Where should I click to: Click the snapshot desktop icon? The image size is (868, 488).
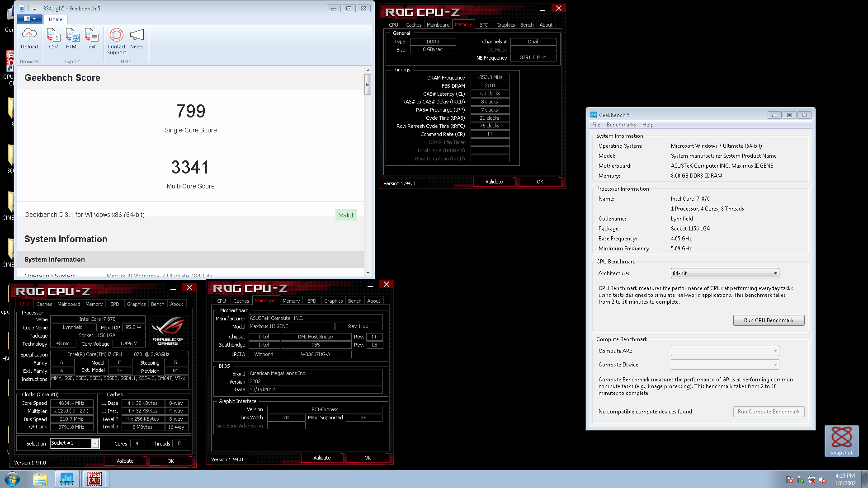(x=841, y=441)
